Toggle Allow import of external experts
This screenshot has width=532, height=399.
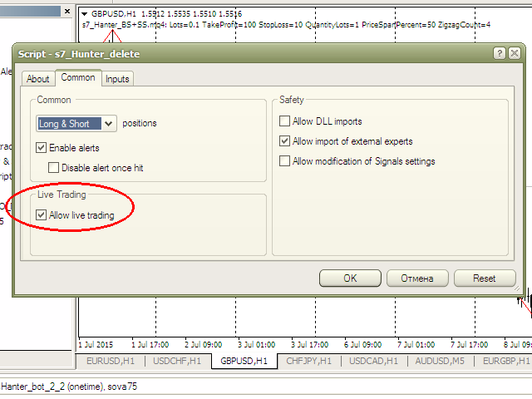(284, 140)
